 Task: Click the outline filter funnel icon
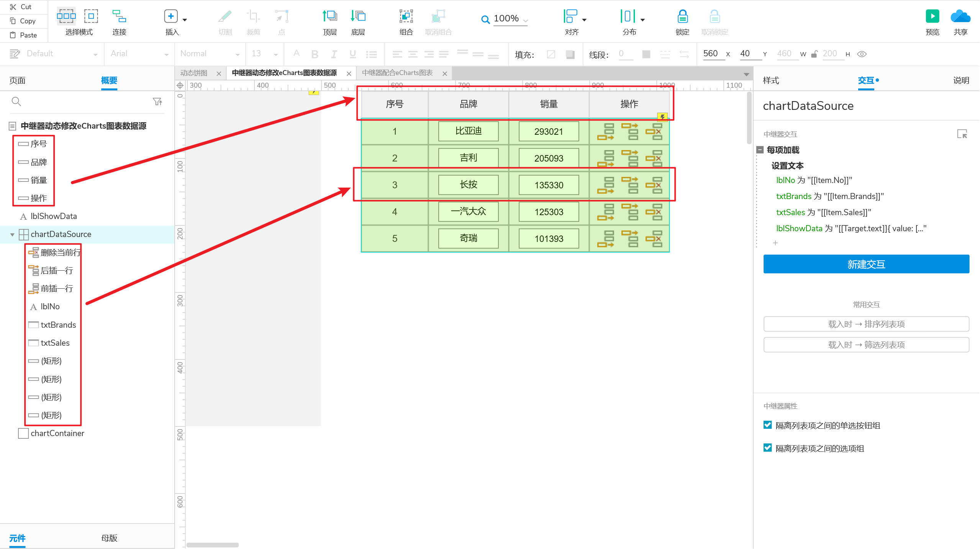point(157,101)
